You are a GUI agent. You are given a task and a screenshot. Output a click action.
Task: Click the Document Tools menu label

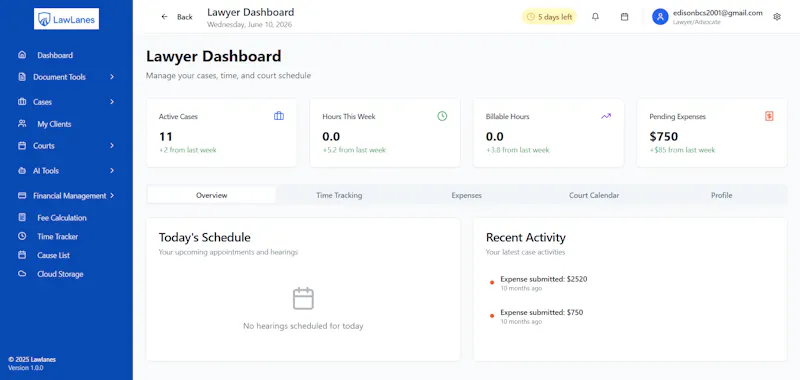(59, 77)
